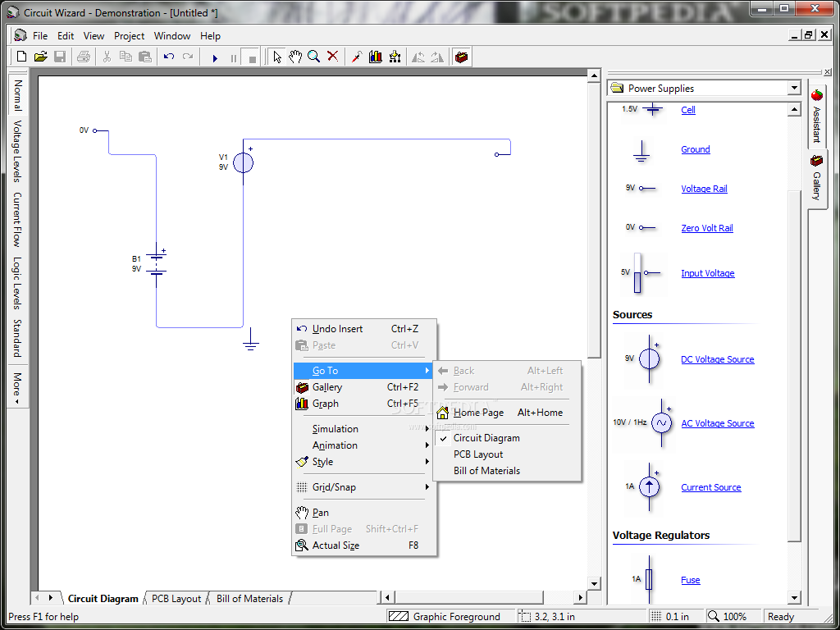Select the Pan hand tool
This screenshot has height=630, width=840.
tap(294, 57)
